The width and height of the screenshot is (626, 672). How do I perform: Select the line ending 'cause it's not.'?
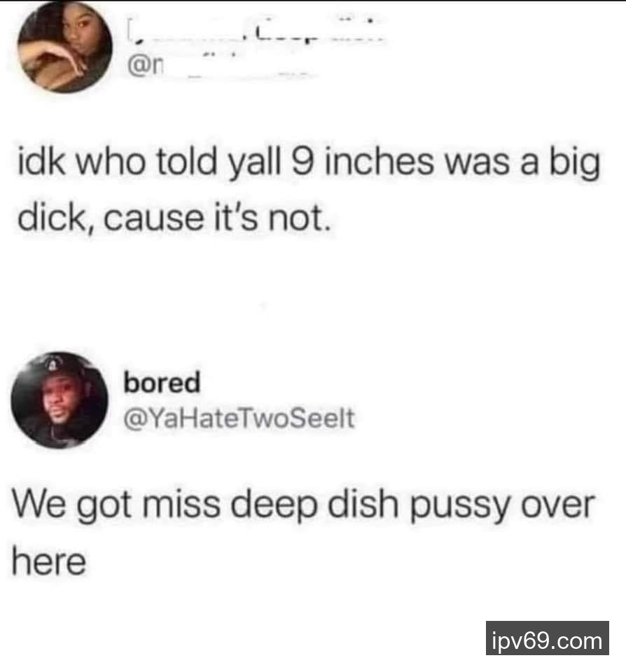(x=174, y=218)
